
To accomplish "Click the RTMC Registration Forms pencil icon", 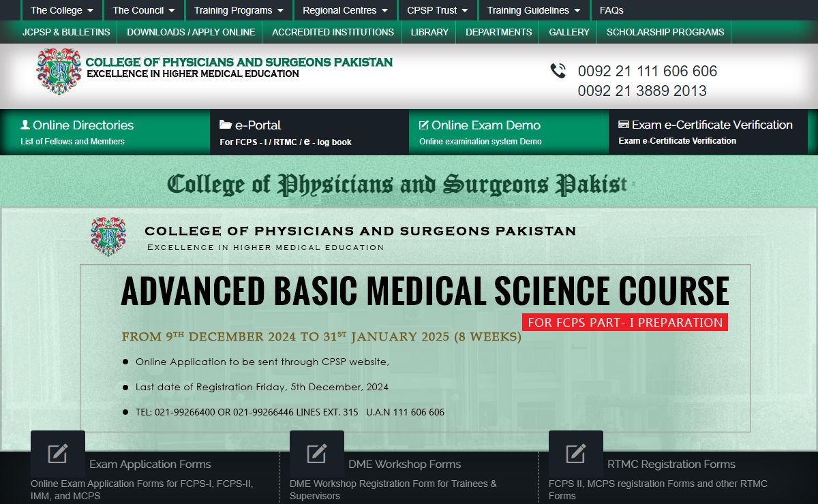I will [576, 454].
